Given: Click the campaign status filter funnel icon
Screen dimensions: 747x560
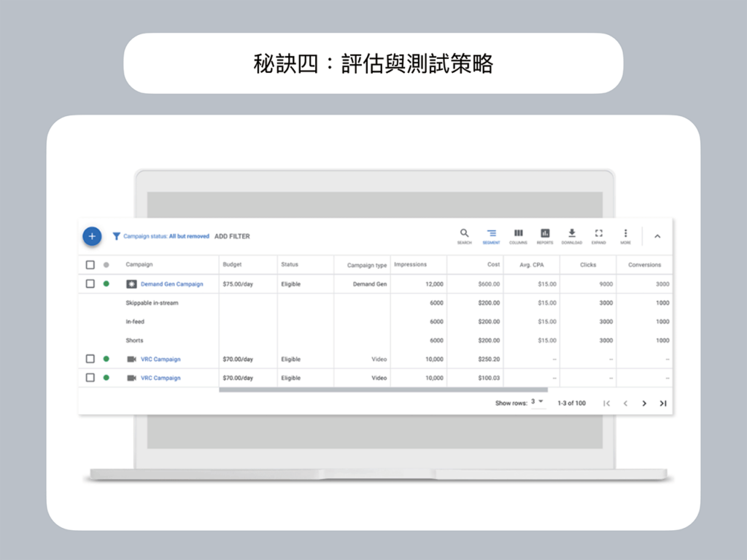Looking at the screenshot, I should [x=117, y=236].
